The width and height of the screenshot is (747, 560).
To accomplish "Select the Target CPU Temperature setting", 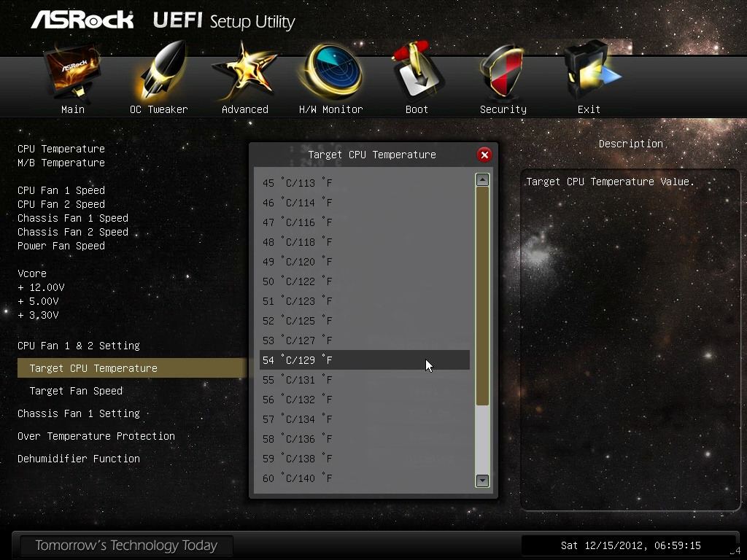I will pos(132,368).
